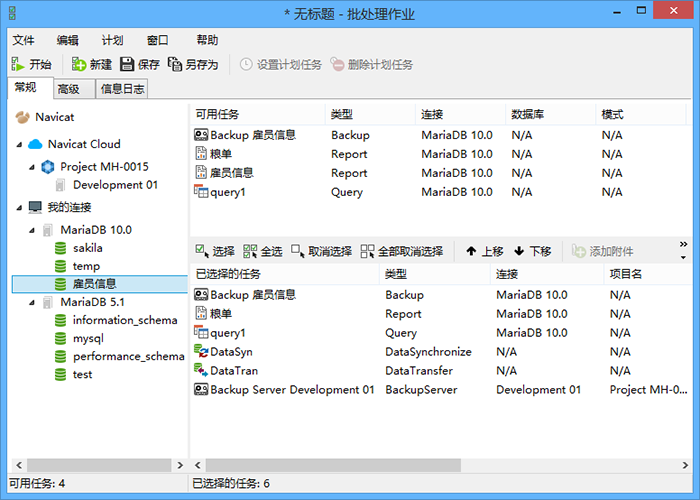Click the 数据库 column header
The image size is (700, 500).
pos(550,115)
